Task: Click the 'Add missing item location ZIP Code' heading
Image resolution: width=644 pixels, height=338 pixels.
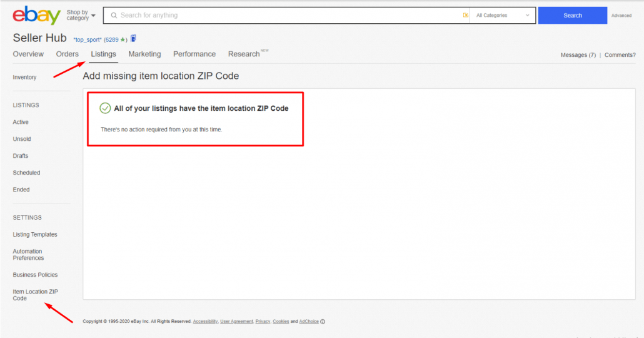Action: coord(161,76)
